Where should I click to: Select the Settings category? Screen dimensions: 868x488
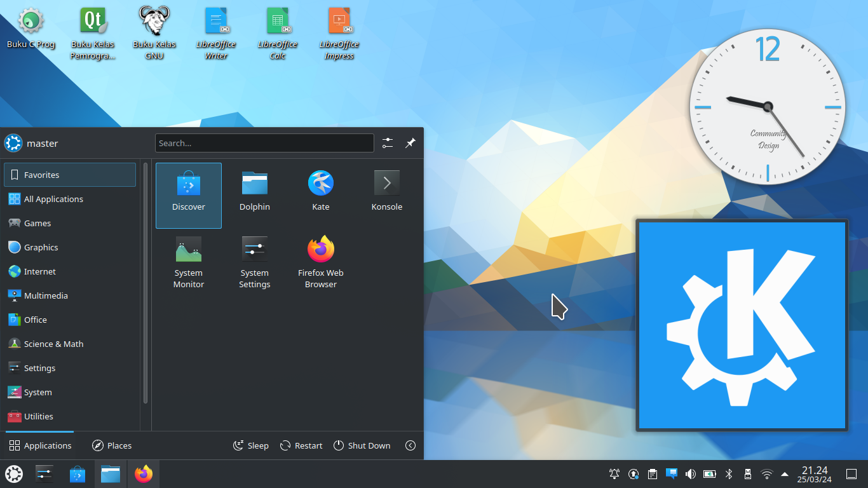[x=70, y=368]
